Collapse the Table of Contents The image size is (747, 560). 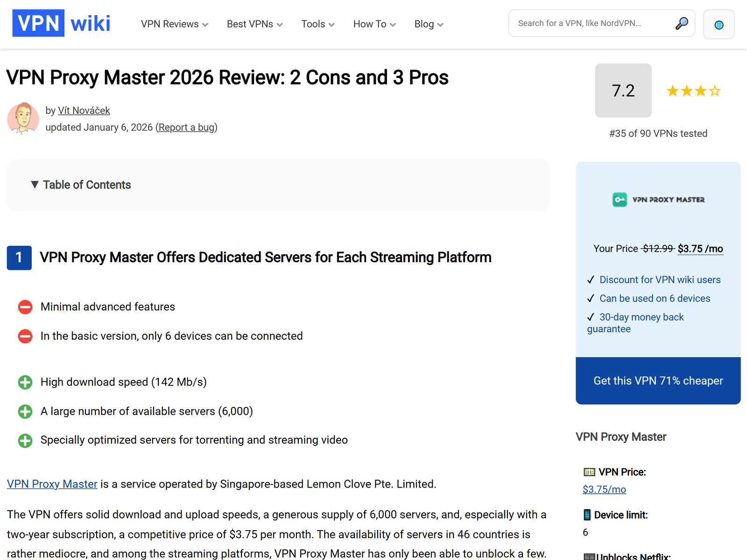tap(81, 185)
